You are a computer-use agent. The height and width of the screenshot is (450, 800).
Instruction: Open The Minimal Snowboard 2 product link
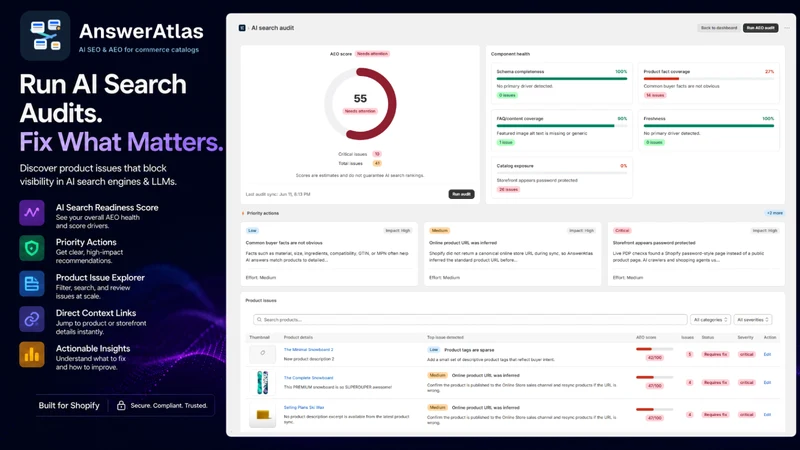click(x=308, y=350)
